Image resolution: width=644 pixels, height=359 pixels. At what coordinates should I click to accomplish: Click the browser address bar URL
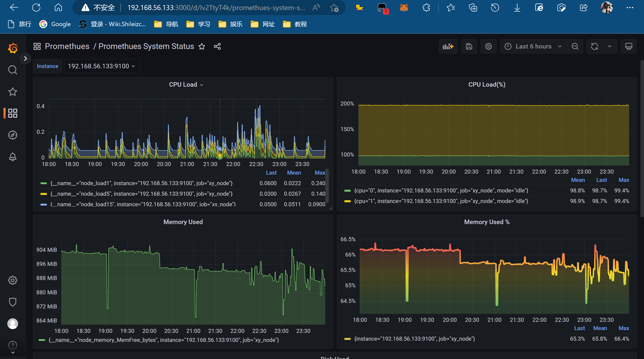point(216,8)
